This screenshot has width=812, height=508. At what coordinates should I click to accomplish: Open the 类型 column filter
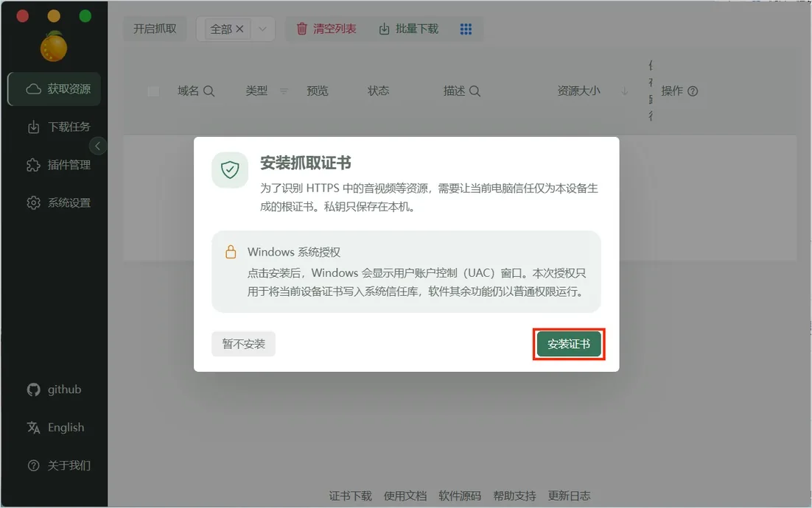pos(283,91)
